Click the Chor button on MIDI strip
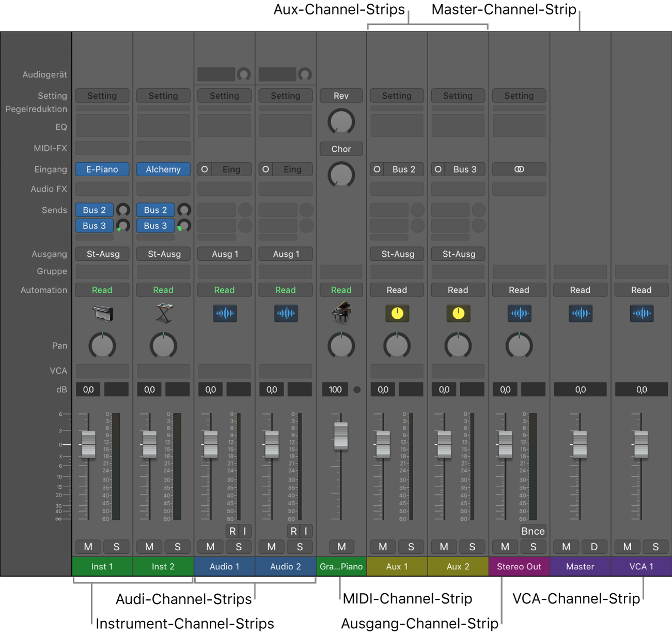672x635 pixels. [x=341, y=149]
